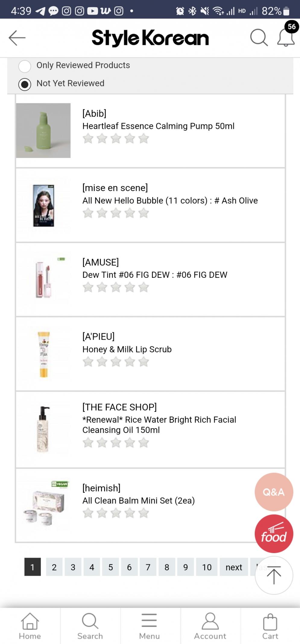Go to page 2 of results

click(54, 567)
